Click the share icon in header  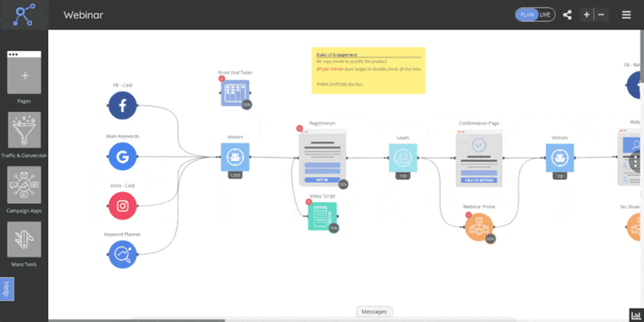click(567, 15)
